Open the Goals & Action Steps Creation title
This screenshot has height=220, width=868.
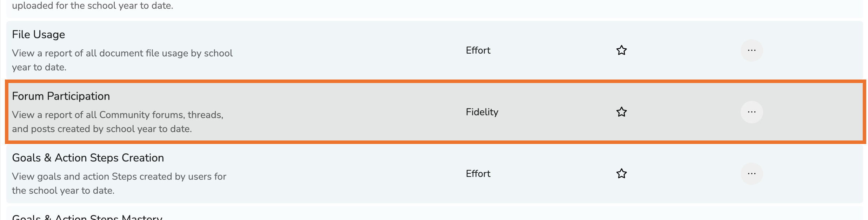point(88,158)
